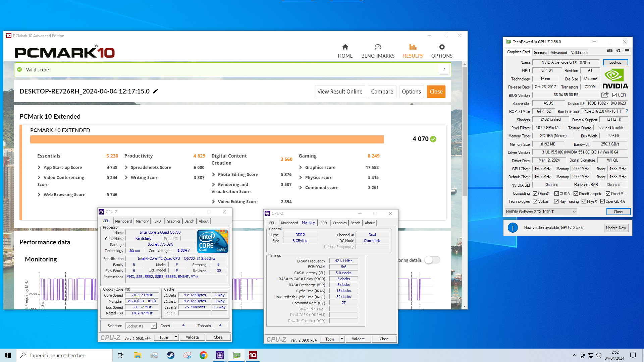644x362 pixels.
Task: Switch to CPU-Z taskbar icon
Action: (220, 355)
